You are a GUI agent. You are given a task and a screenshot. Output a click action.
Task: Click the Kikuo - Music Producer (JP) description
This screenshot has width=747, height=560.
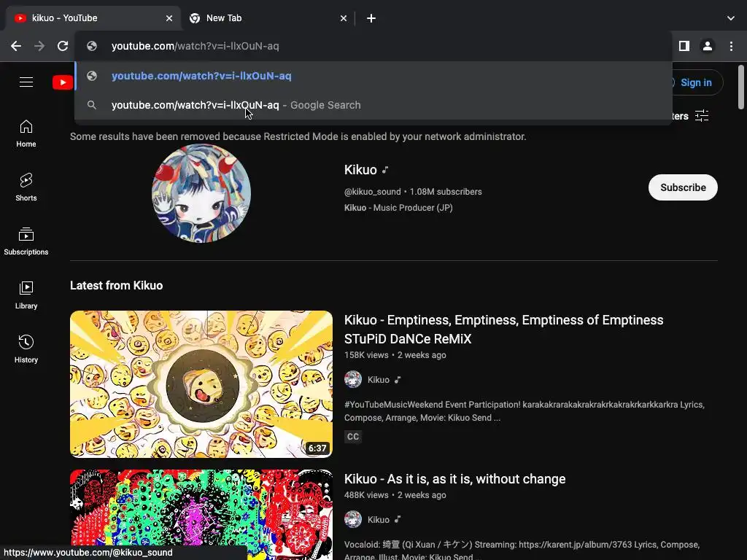398,208
